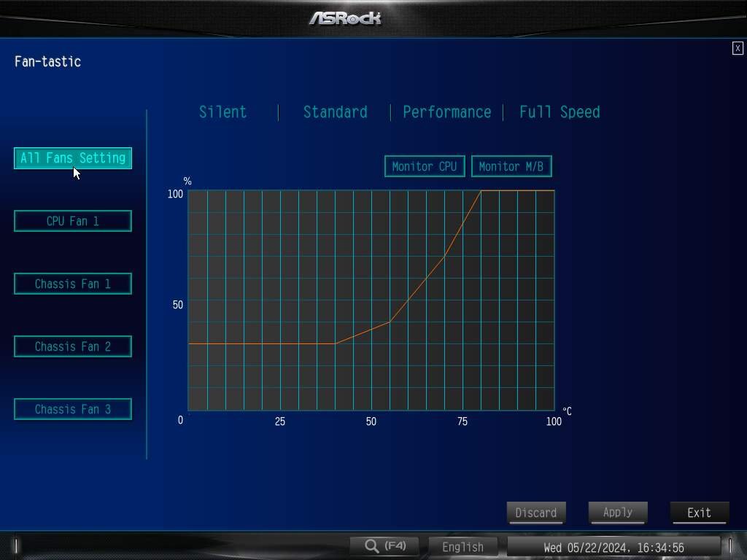Select Chassis Fan 1
Image resolution: width=747 pixels, height=560 pixels.
(x=73, y=284)
